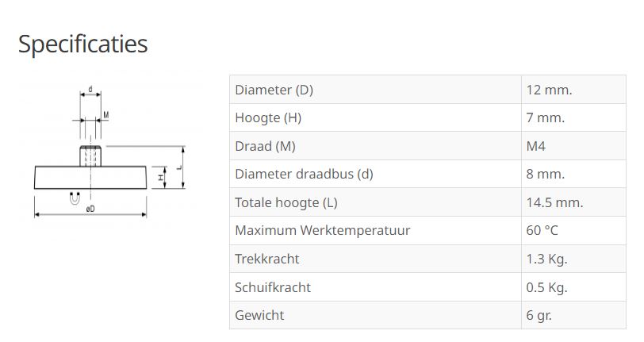Click the Specificaties heading

(x=82, y=44)
